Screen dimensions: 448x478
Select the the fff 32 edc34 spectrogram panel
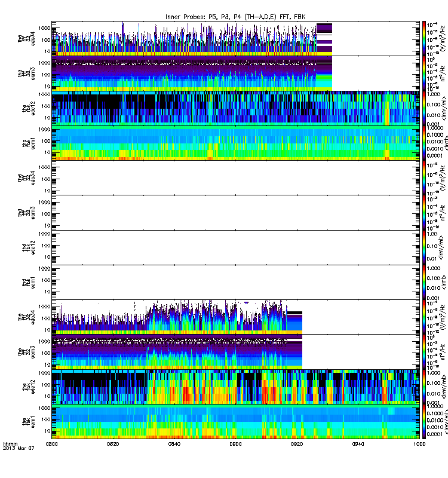click(235, 317)
